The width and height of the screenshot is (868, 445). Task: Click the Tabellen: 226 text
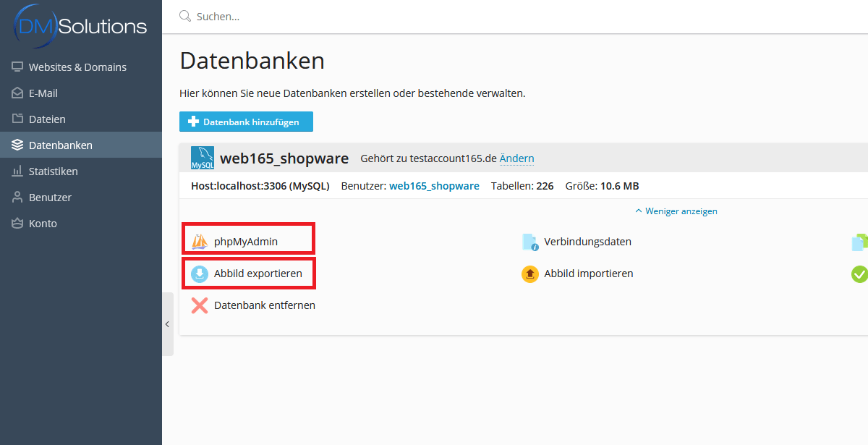click(522, 186)
